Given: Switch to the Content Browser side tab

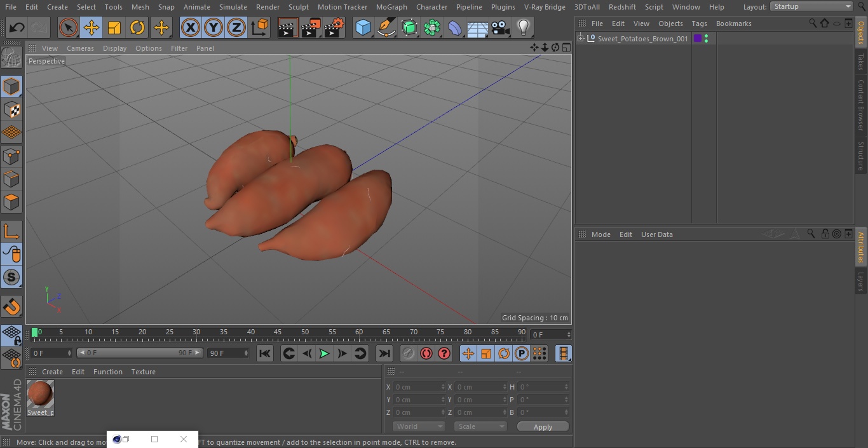Looking at the screenshot, I should 861,105.
